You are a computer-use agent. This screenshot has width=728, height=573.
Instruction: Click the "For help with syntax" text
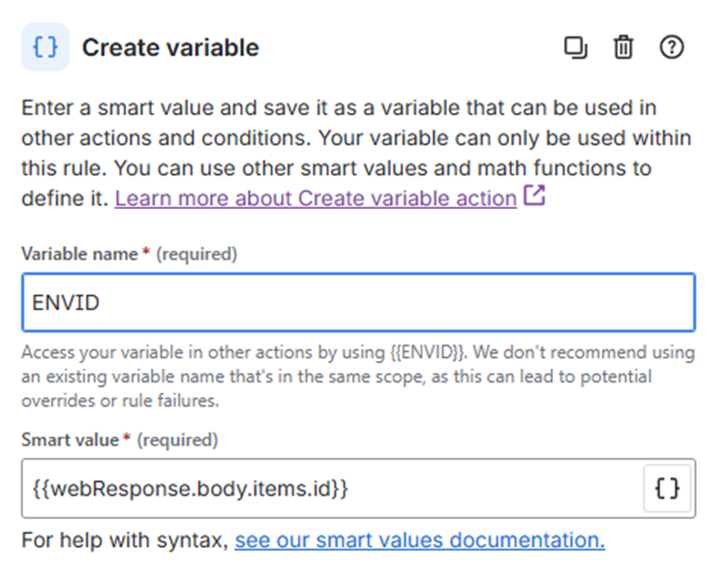pos(125,540)
